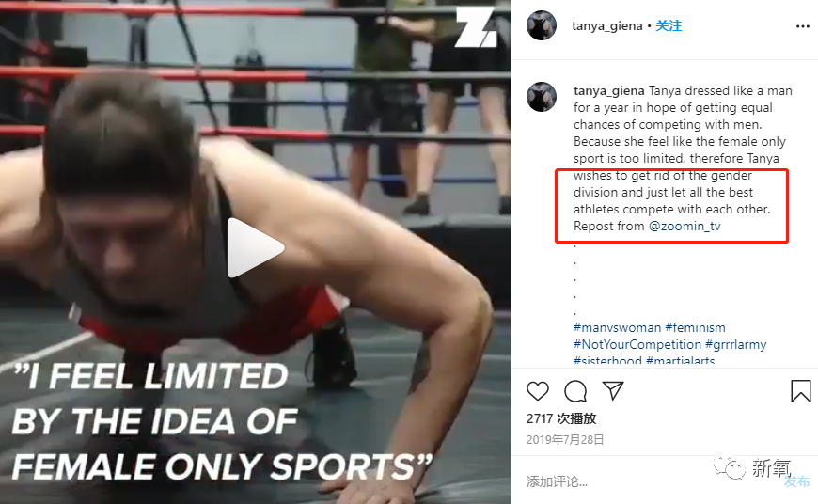
Task: Play the push-up video
Action: pos(255,248)
